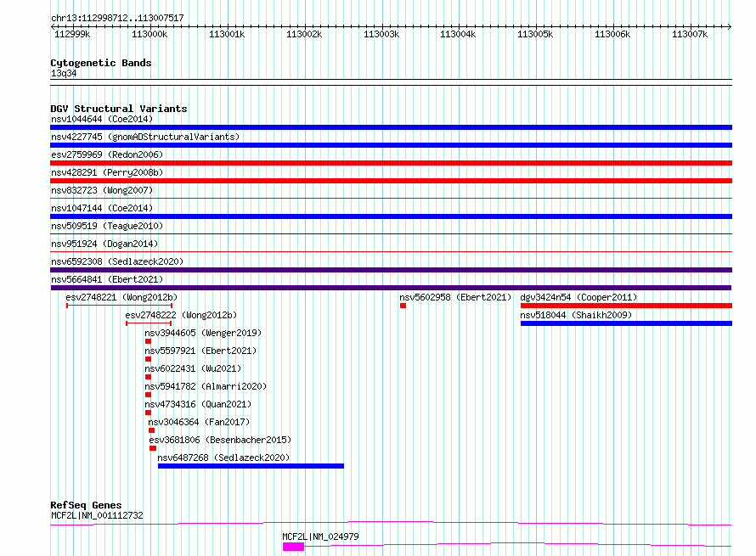Viewport: 756px width, 556px height.
Task: Click the nsv6487268 blue bar
Action: tap(251, 466)
